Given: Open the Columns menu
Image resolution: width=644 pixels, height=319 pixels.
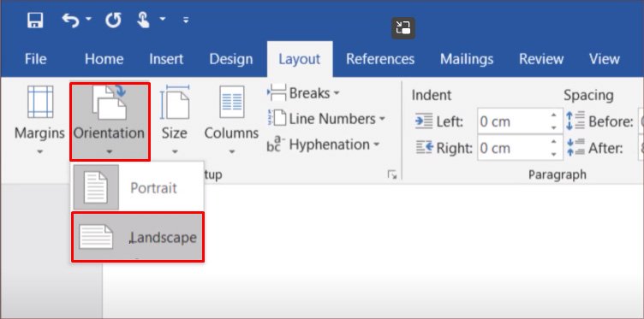Looking at the screenshot, I should [231, 121].
